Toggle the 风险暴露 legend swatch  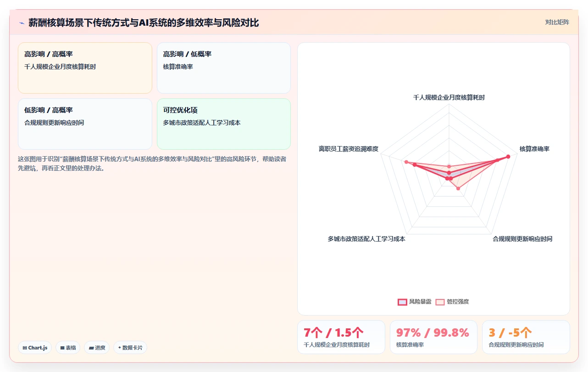click(402, 302)
